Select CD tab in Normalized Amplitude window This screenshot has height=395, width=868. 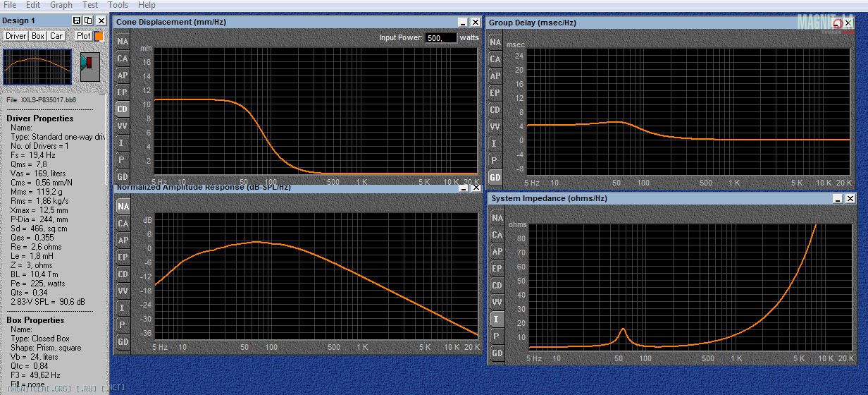123,274
